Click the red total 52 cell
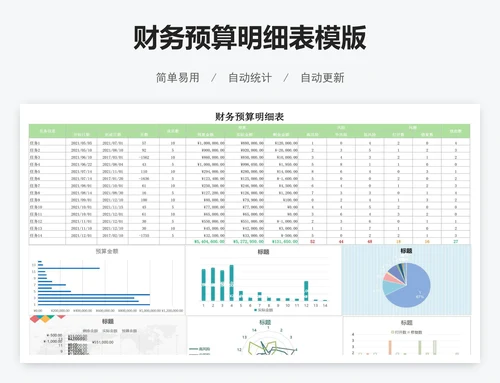This screenshot has height=383, width=500. [x=312, y=241]
